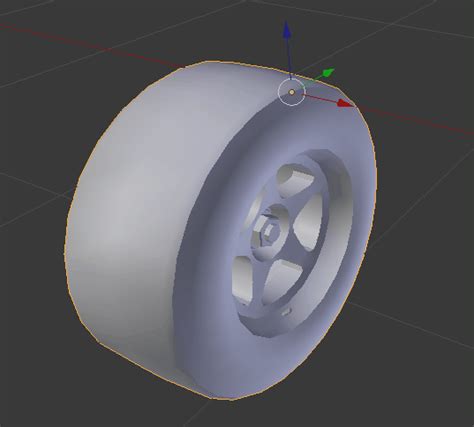Click the bottom-left rim opening between spokes
This screenshot has height=427, width=474.
click(x=243, y=277)
